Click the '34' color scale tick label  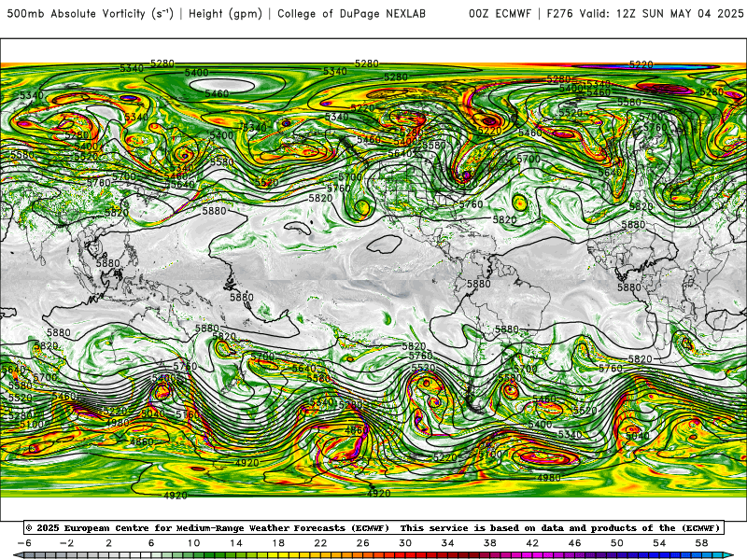(x=448, y=543)
